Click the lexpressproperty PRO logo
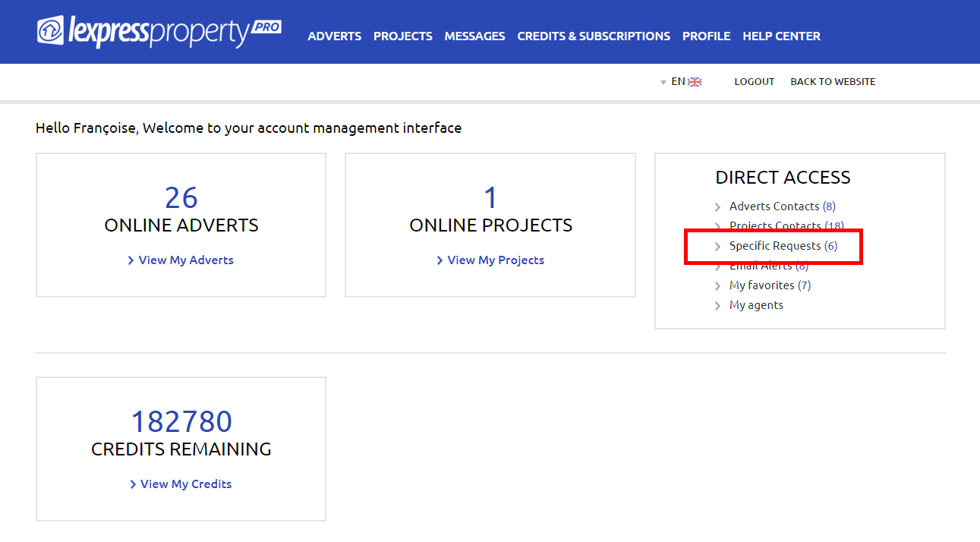The height and width of the screenshot is (542, 980). click(159, 32)
